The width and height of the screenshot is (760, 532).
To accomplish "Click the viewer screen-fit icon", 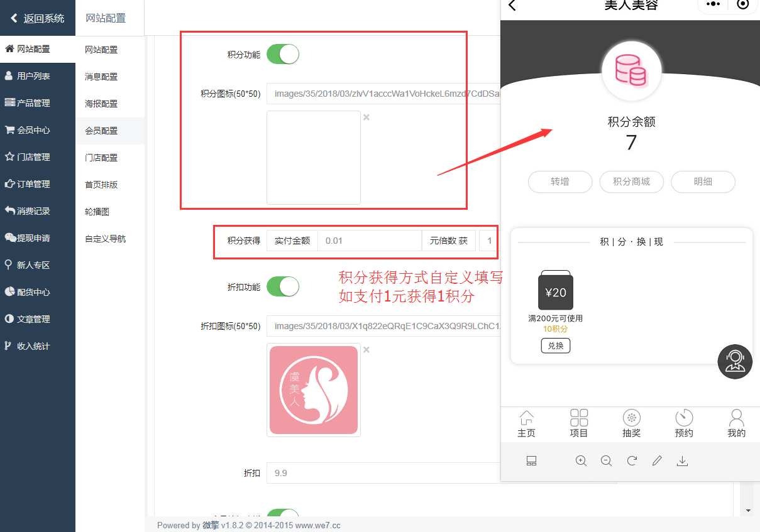I will (531, 461).
